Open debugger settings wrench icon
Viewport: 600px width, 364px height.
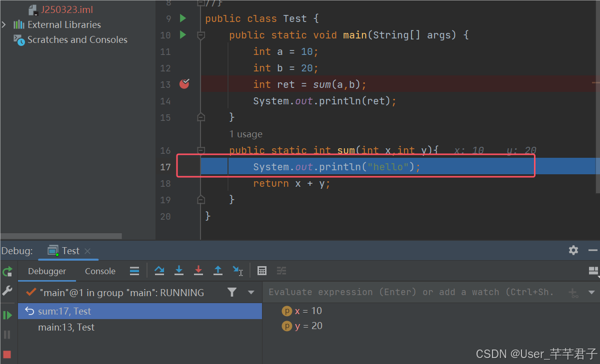(7, 291)
